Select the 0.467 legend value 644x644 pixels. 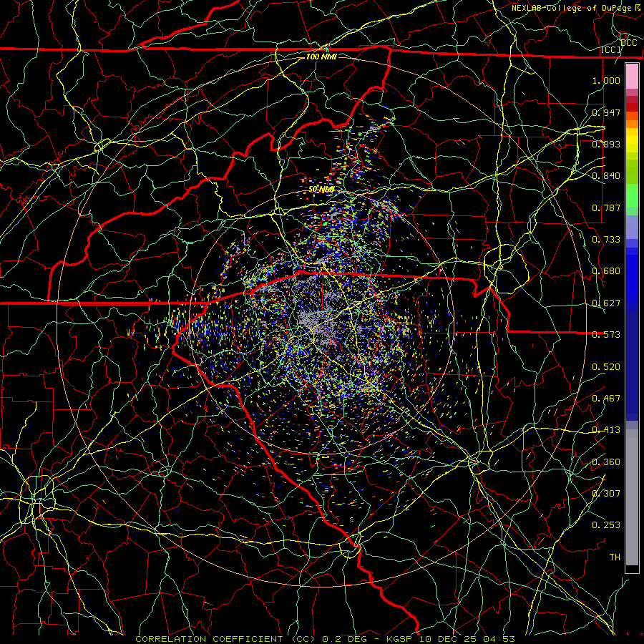[606, 399]
